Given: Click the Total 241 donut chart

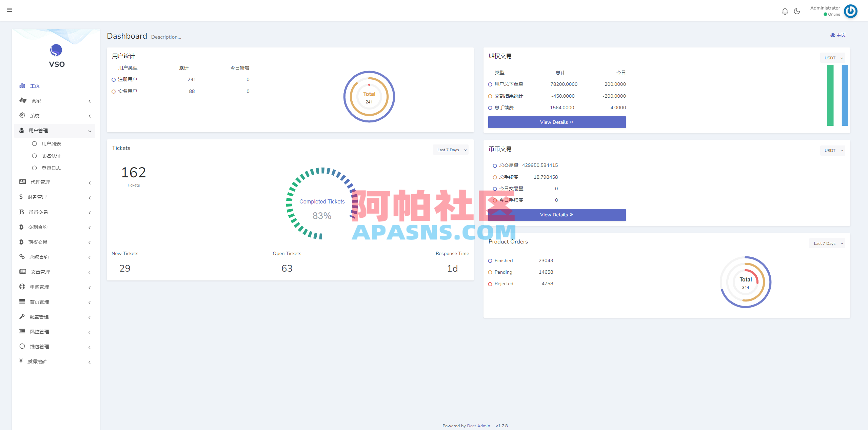Looking at the screenshot, I should coord(369,97).
